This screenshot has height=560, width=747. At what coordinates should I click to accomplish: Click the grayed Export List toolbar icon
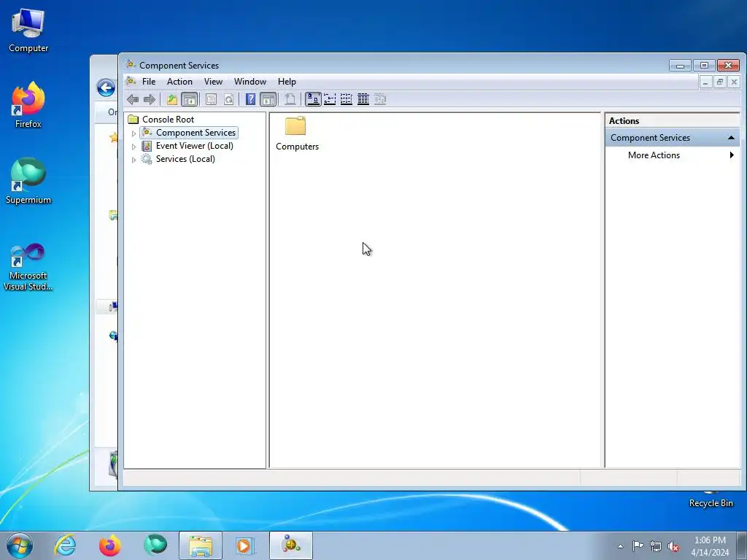point(290,99)
